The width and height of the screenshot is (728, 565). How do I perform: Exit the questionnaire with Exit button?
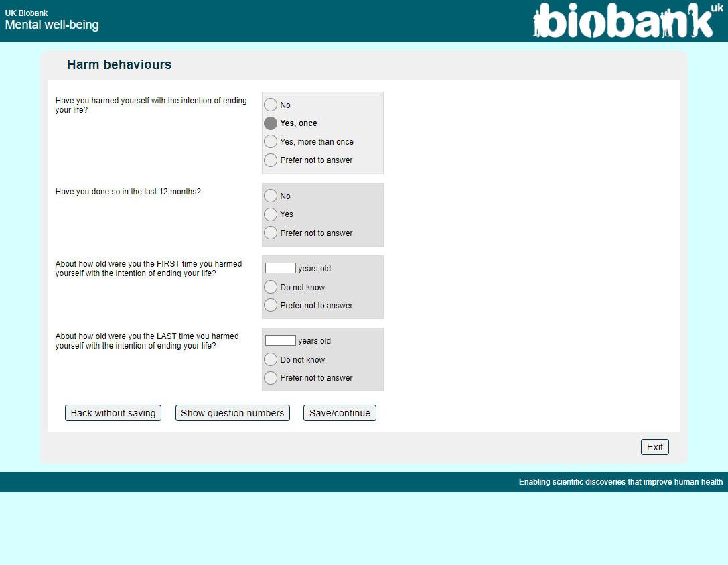point(654,447)
